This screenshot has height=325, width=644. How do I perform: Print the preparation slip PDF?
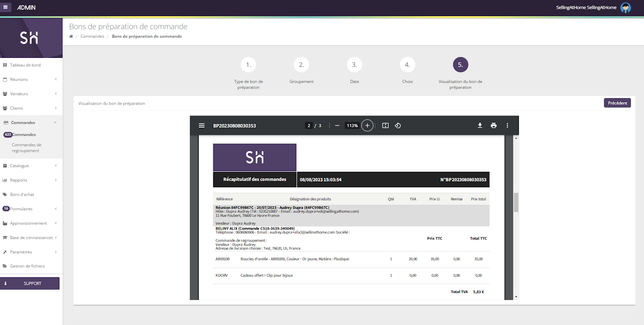[494, 126]
